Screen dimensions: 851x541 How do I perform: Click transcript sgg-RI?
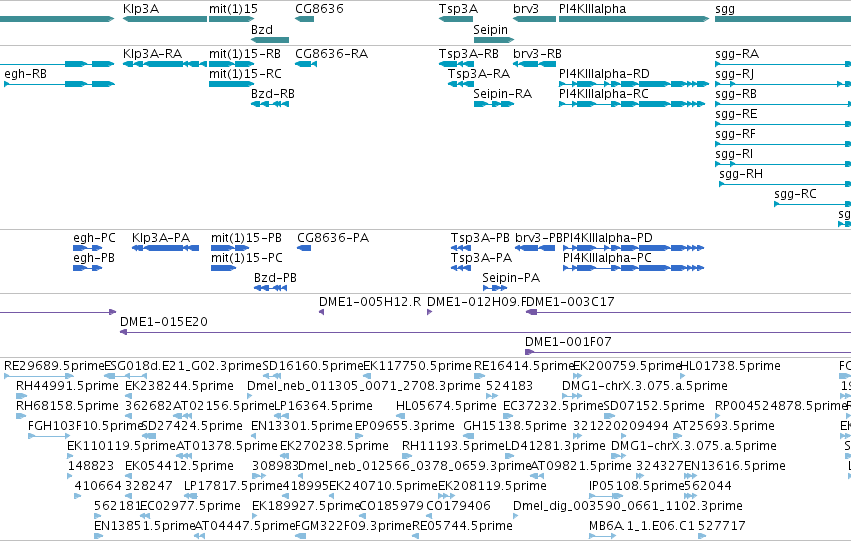tap(783, 164)
